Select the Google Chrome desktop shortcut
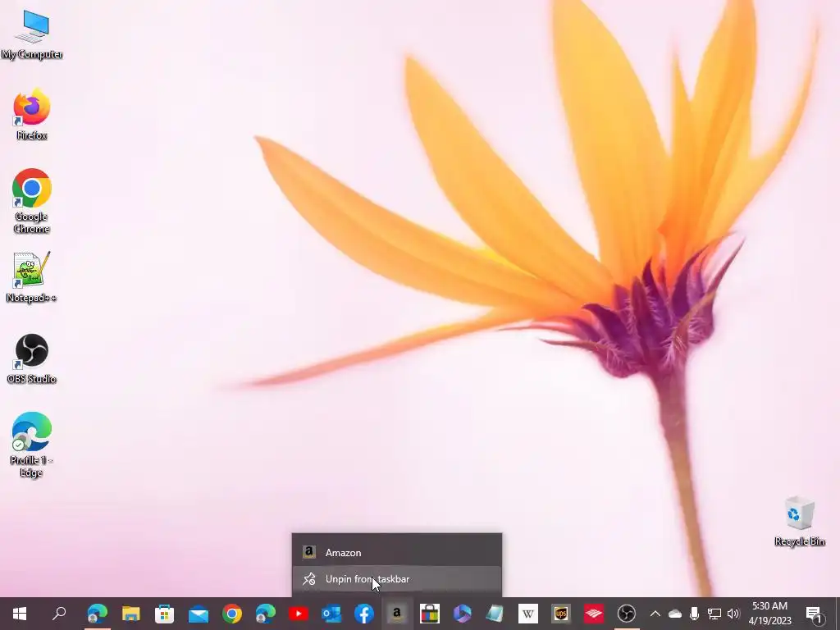The width and height of the screenshot is (840, 630). (x=32, y=202)
